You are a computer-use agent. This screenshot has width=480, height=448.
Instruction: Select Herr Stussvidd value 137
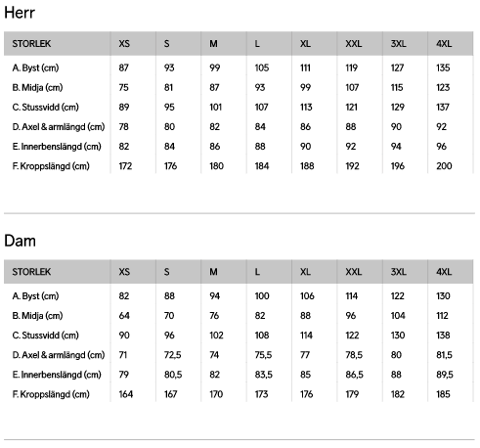point(443,108)
